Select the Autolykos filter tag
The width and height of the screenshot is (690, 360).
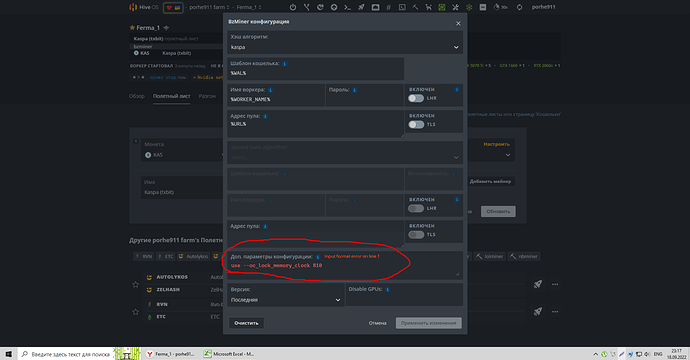pos(193,256)
